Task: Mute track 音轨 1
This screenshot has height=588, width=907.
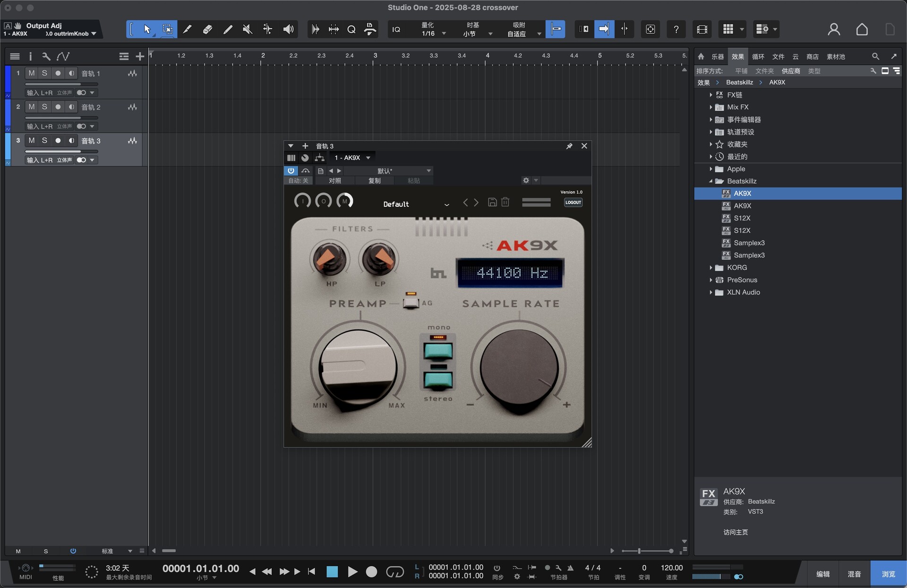Action: click(32, 73)
